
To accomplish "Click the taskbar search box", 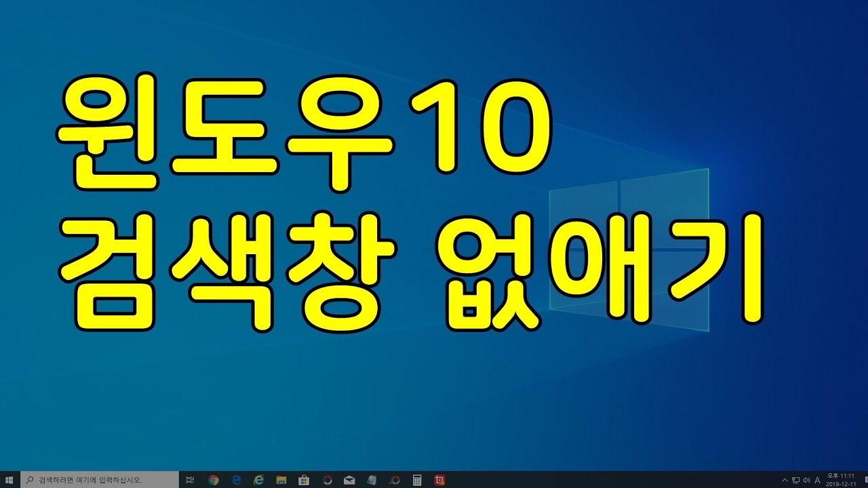I will coord(100,480).
